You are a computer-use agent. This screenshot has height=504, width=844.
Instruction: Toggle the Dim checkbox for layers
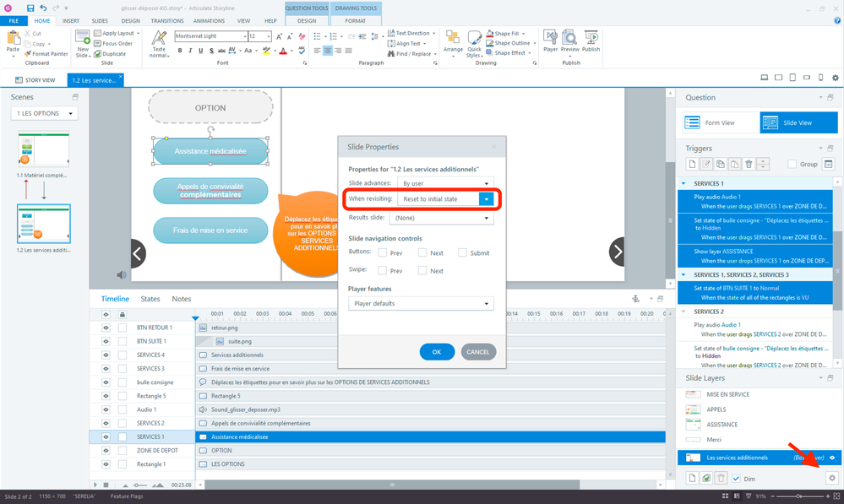[x=736, y=478]
